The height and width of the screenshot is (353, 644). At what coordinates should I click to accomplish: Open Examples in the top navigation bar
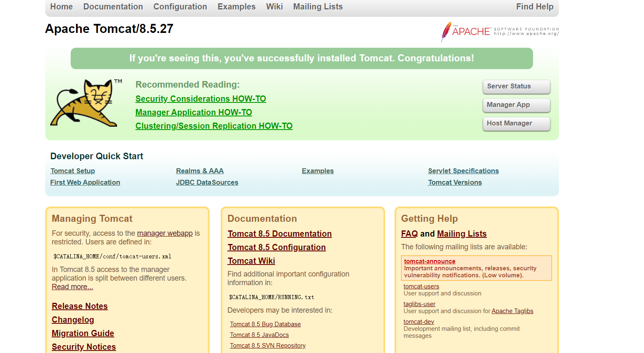(236, 7)
